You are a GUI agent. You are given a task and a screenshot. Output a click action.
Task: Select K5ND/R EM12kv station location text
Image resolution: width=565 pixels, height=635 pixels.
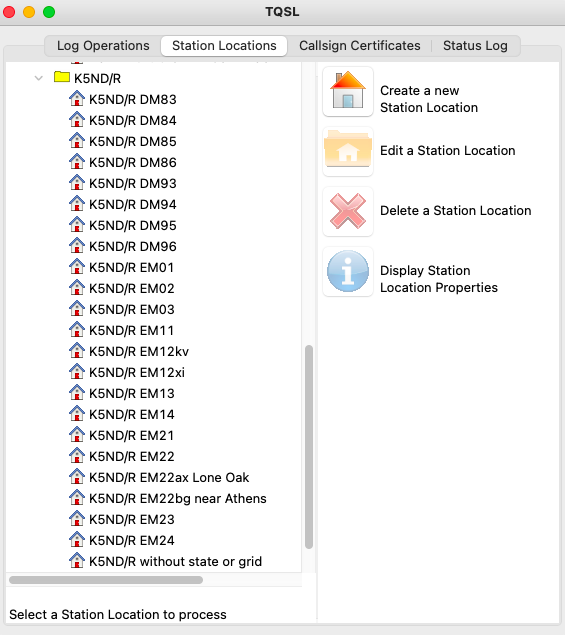(x=139, y=352)
